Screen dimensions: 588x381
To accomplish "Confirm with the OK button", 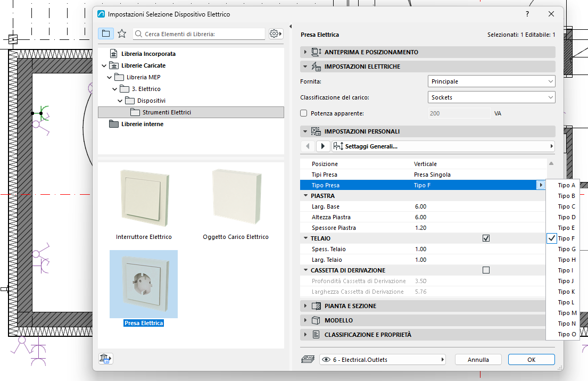I will pos(532,360).
